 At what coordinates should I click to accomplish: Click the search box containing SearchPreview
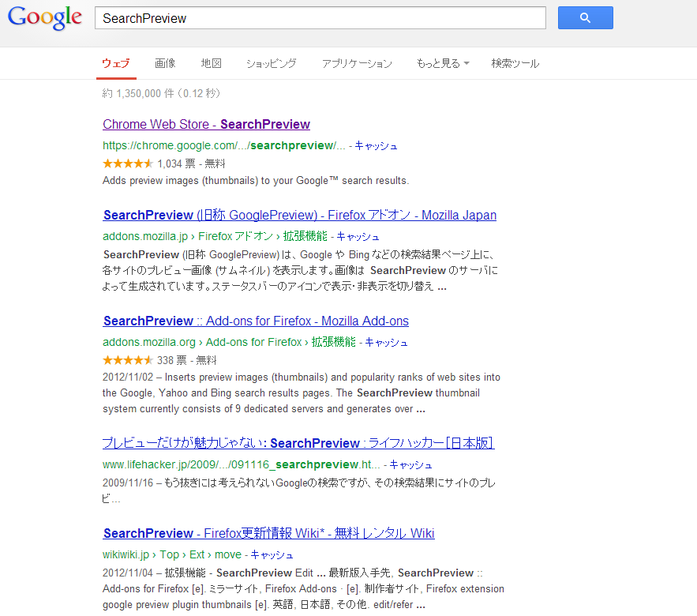[320, 18]
